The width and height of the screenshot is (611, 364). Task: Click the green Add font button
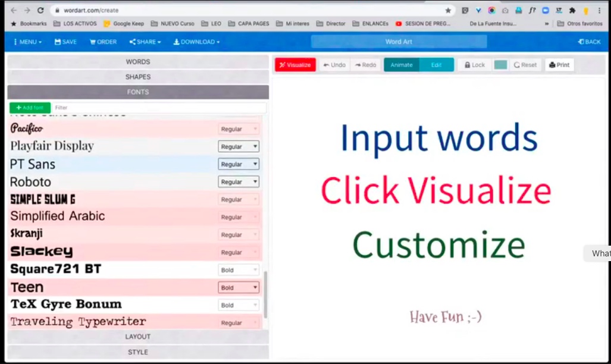coord(30,108)
